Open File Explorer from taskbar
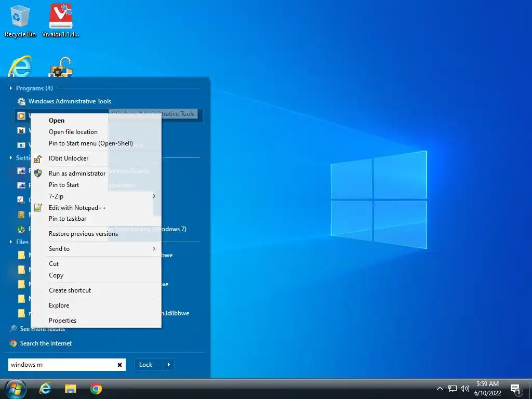Screen dimensions: 532x399 (x=71, y=389)
